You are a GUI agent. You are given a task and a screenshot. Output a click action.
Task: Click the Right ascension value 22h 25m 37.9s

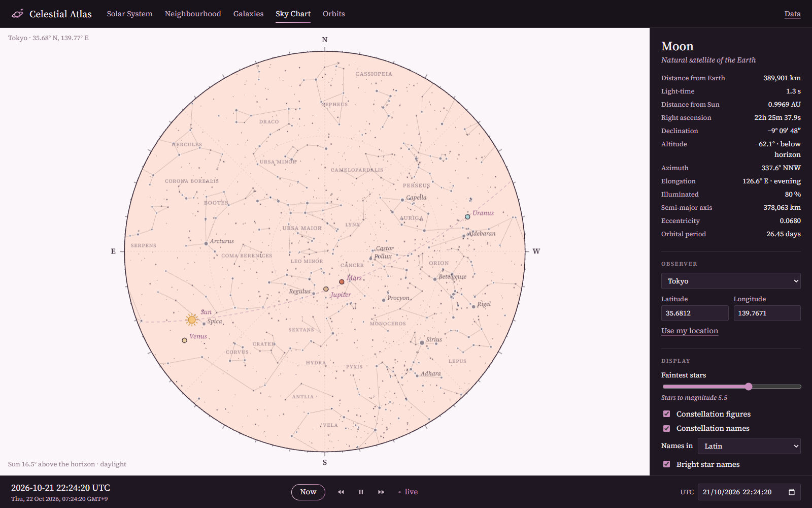(x=777, y=117)
